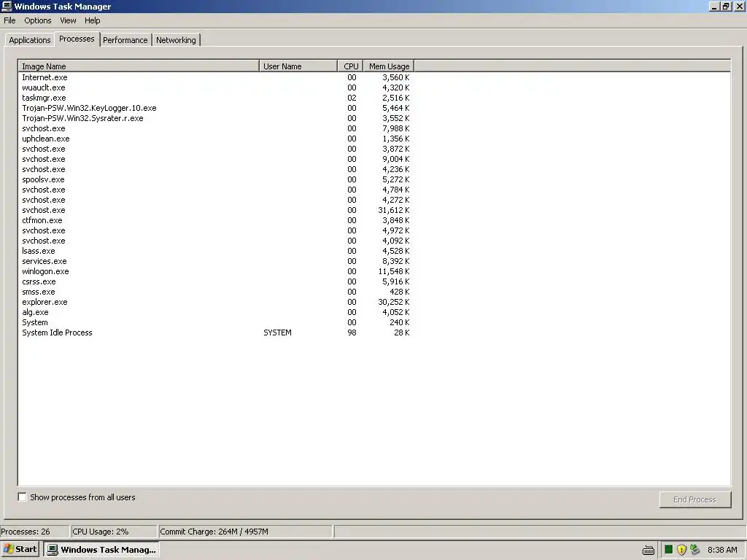Click Processes: 26 in status bar
Screen dimensions: 747x560
tap(34, 532)
